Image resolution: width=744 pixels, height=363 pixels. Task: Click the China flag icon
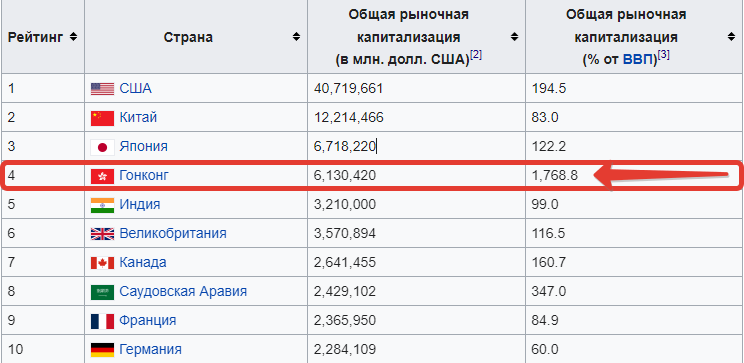click(x=102, y=118)
